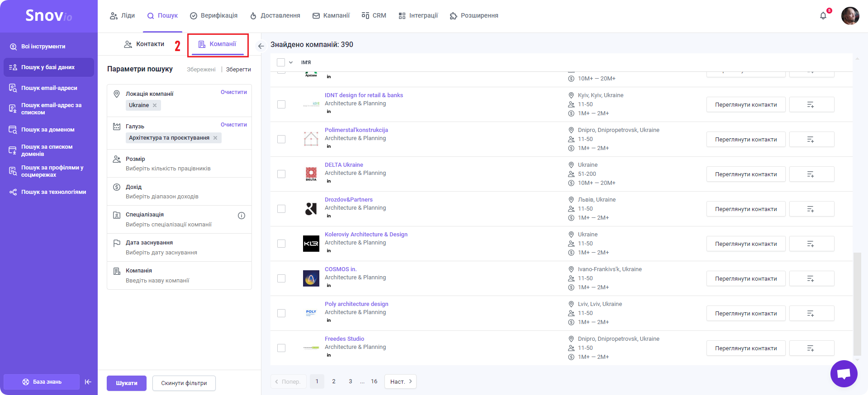Open notifications bell icon

823,16
